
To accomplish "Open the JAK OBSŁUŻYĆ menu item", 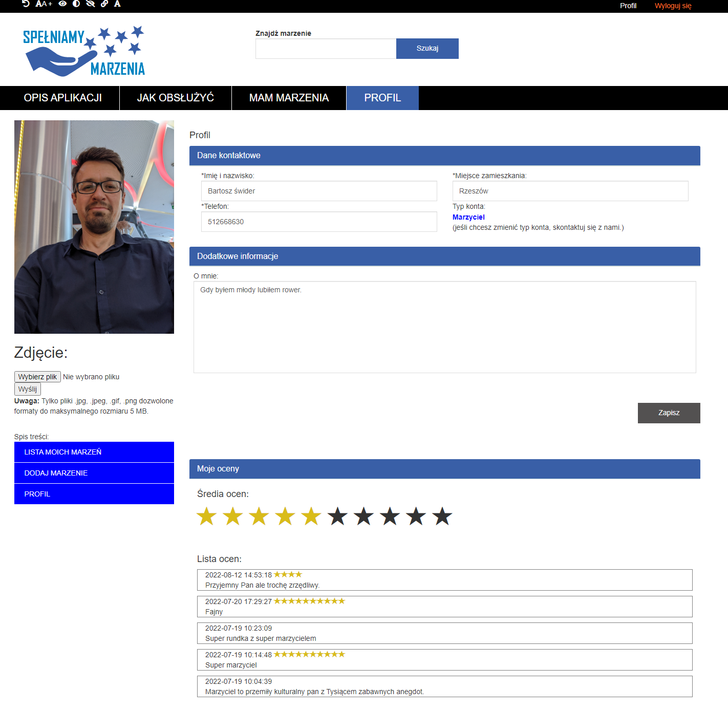I will pos(175,98).
